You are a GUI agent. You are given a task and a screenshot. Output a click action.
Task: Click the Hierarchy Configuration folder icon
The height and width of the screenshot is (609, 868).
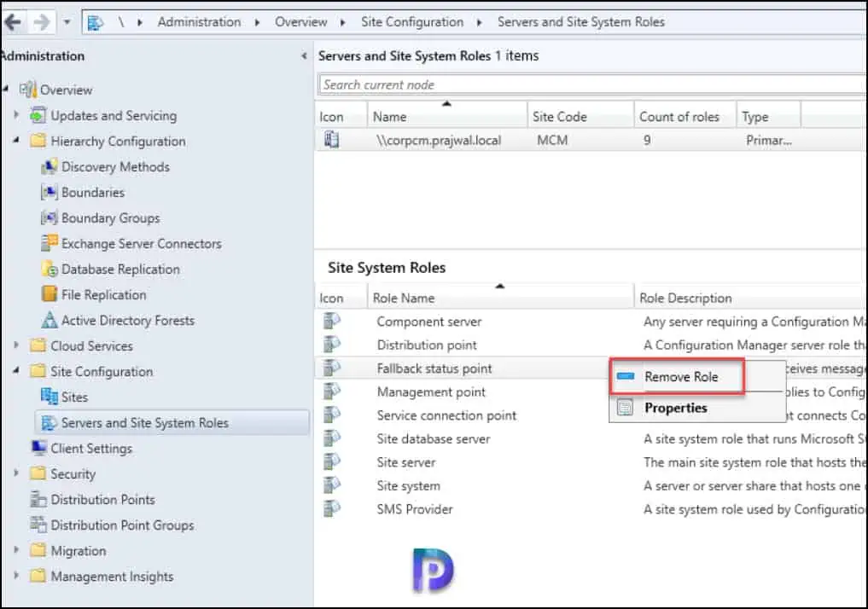pyautogui.click(x=38, y=141)
